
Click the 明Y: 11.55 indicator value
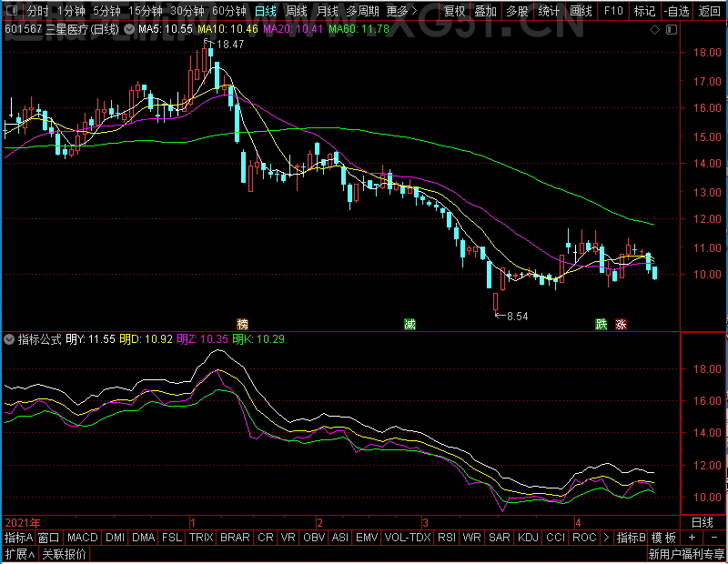click(90, 339)
